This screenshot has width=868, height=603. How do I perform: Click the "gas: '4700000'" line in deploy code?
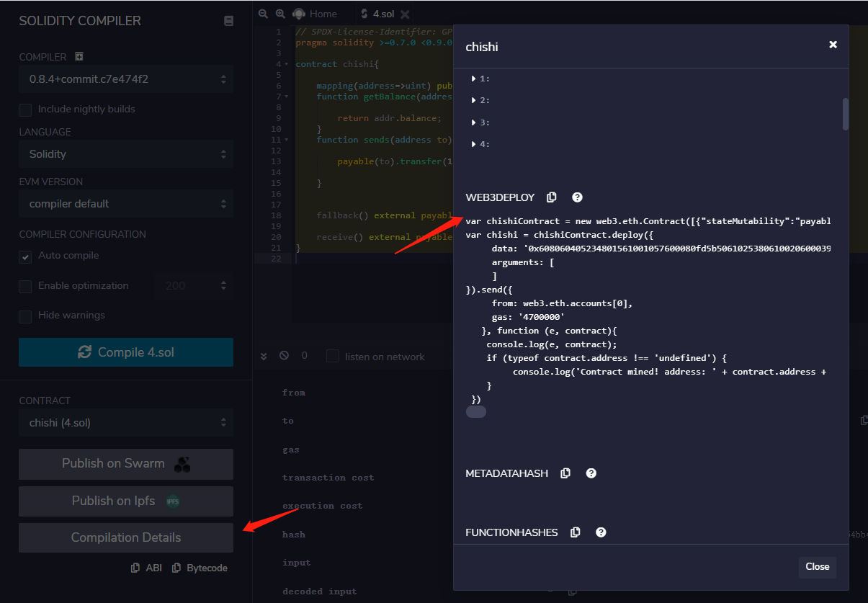point(528,317)
